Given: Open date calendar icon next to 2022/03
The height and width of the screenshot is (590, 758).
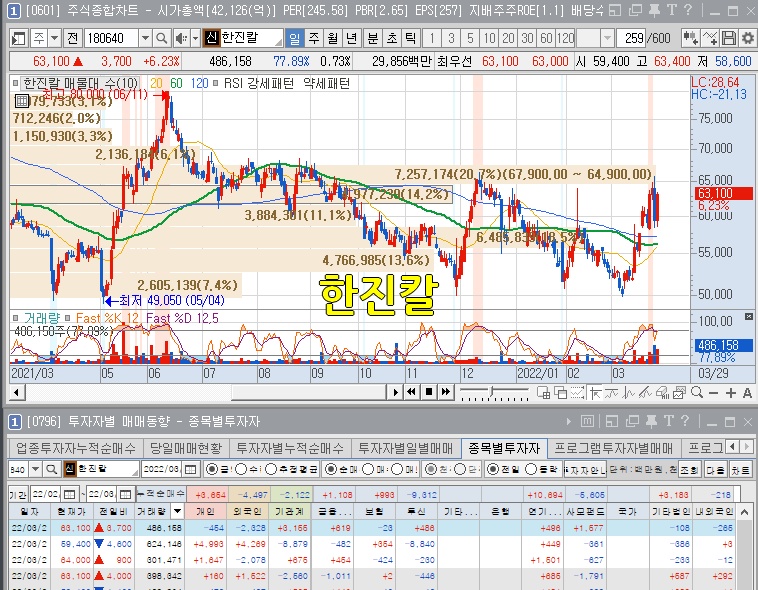Looking at the screenshot, I should (x=191, y=469).
